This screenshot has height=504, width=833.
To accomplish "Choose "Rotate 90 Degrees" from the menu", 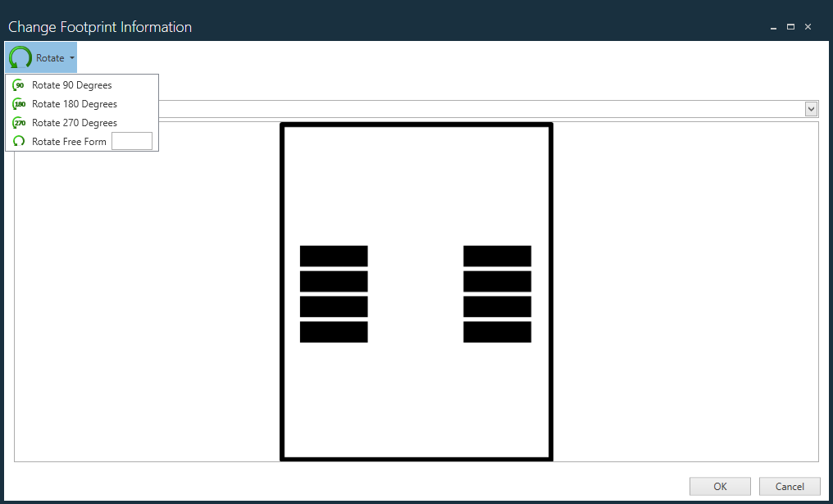I will [70, 84].
